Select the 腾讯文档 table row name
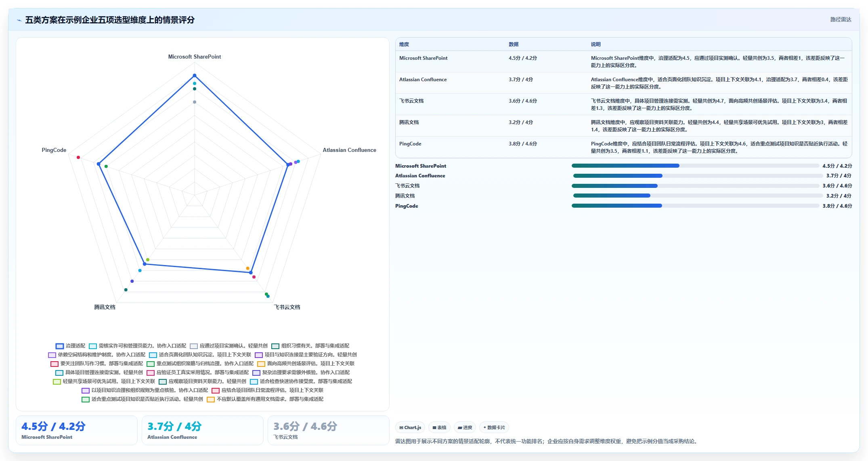The image size is (868, 461). [x=409, y=122]
